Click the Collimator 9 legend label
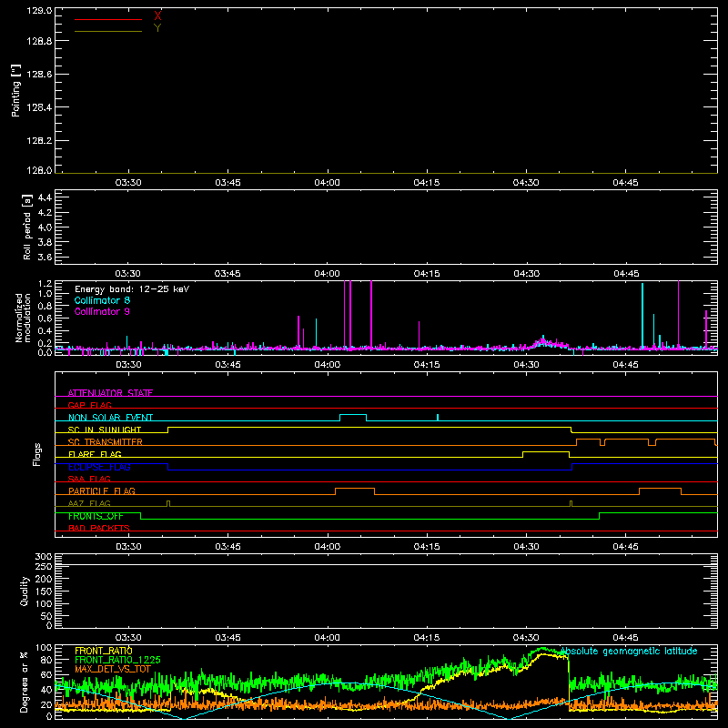 click(102, 311)
